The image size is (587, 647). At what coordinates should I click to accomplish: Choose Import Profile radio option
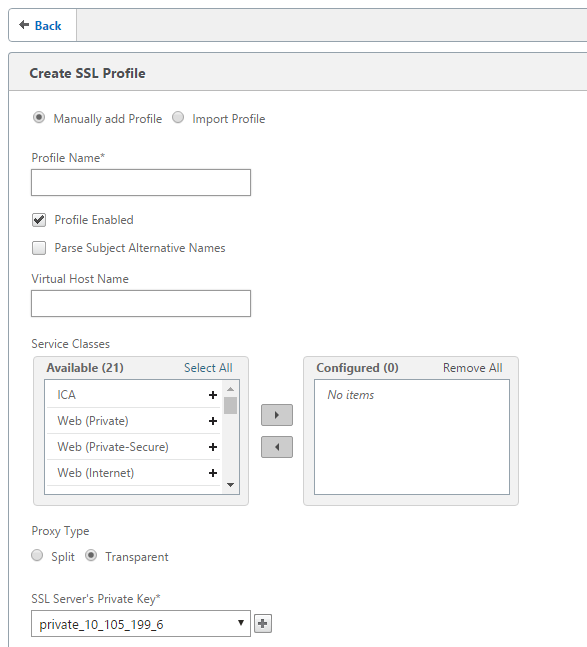pos(178,118)
